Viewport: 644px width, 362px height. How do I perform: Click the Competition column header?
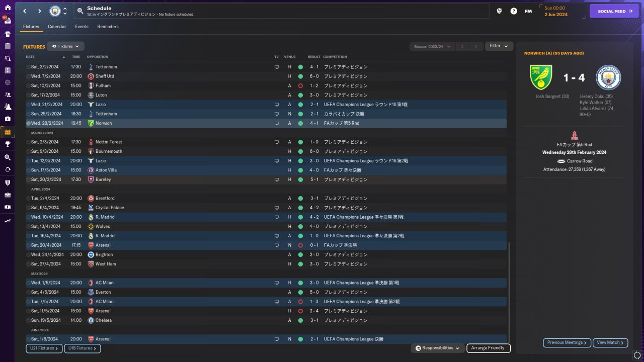pyautogui.click(x=335, y=57)
